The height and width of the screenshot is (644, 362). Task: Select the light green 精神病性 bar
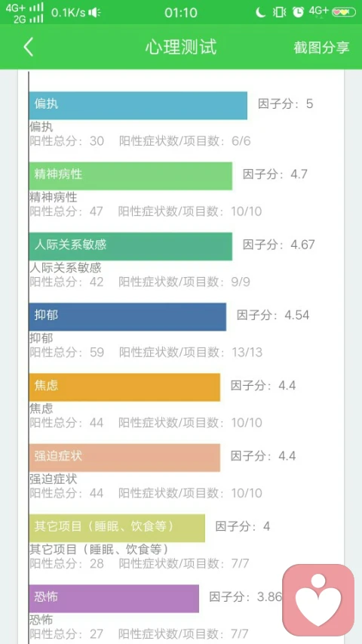pos(130,176)
